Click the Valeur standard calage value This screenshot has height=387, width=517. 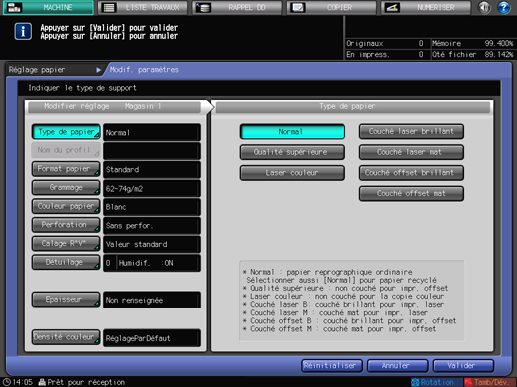pyautogui.click(x=152, y=244)
